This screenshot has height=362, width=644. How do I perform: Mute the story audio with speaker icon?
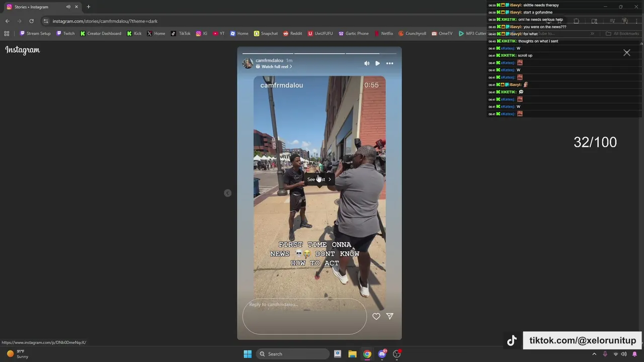pos(367,63)
